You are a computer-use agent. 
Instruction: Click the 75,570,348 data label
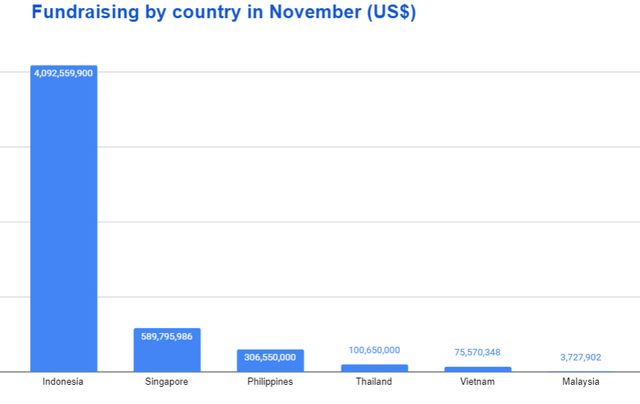[478, 352]
